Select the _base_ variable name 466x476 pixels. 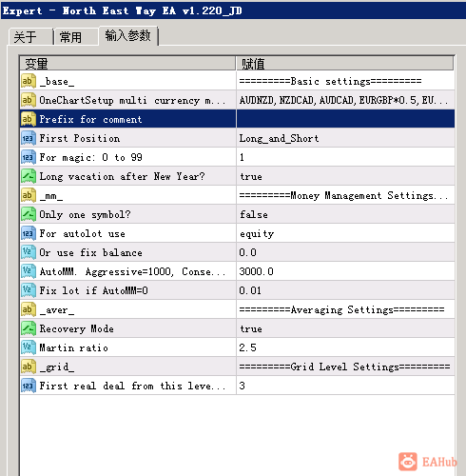click(x=57, y=81)
